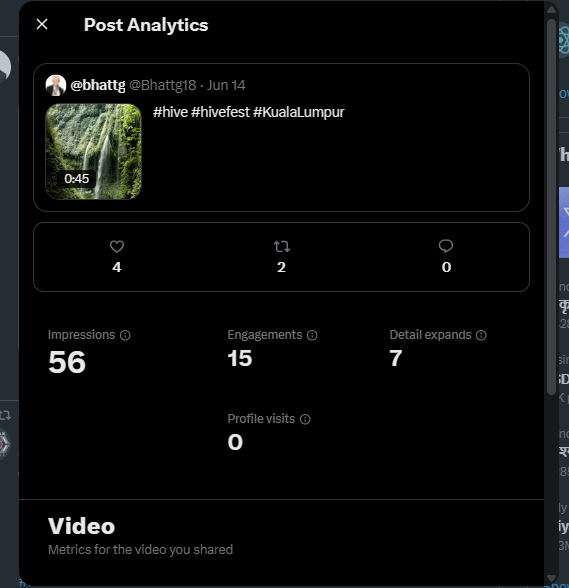The height and width of the screenshot is (588, 569).
Task: Close the Post Analytics dialog
Action: click(x=42, y=24)
